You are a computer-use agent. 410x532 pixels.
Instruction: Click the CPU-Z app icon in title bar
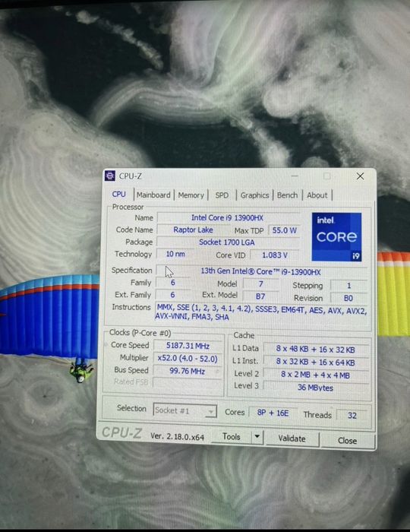(x=110, y=176)
